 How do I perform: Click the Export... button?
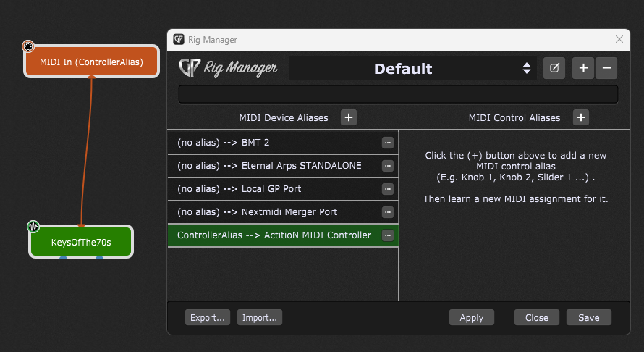pyautogui.click(x=208, y=317)
